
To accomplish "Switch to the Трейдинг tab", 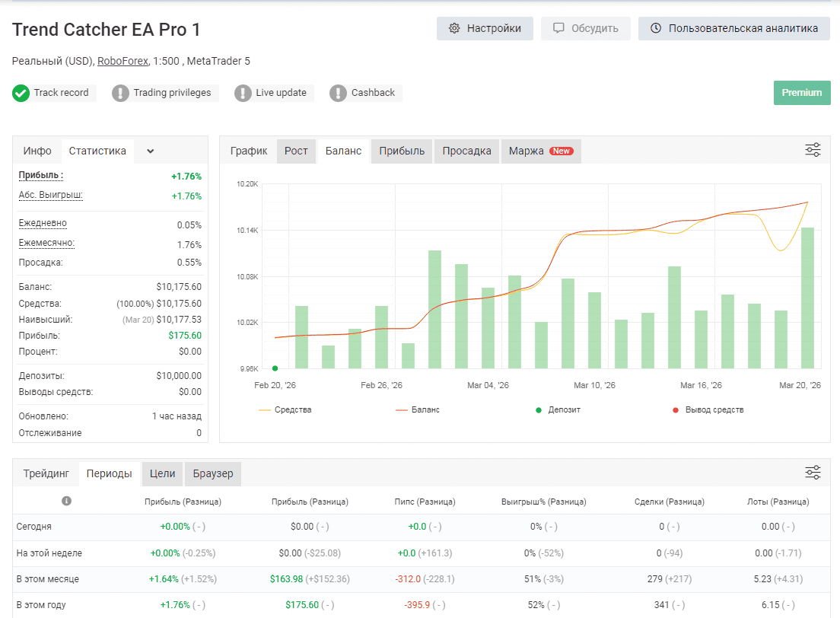I will tap(46, 474).
